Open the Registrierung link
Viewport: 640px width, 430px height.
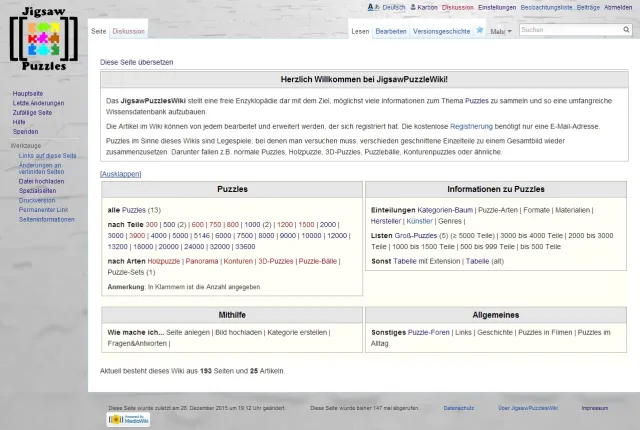[471, 126]
